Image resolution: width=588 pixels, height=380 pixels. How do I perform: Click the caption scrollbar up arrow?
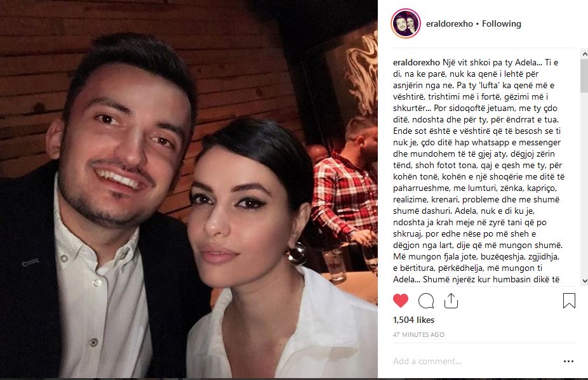coord(584,55)
